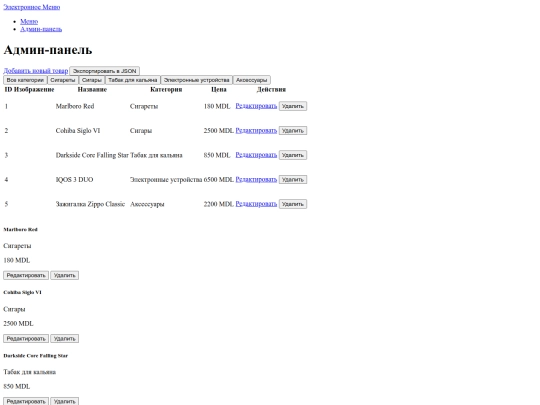The image size is (540, 405).
Task: Filter by Электронные устройства button
Action: click(196, 80)
